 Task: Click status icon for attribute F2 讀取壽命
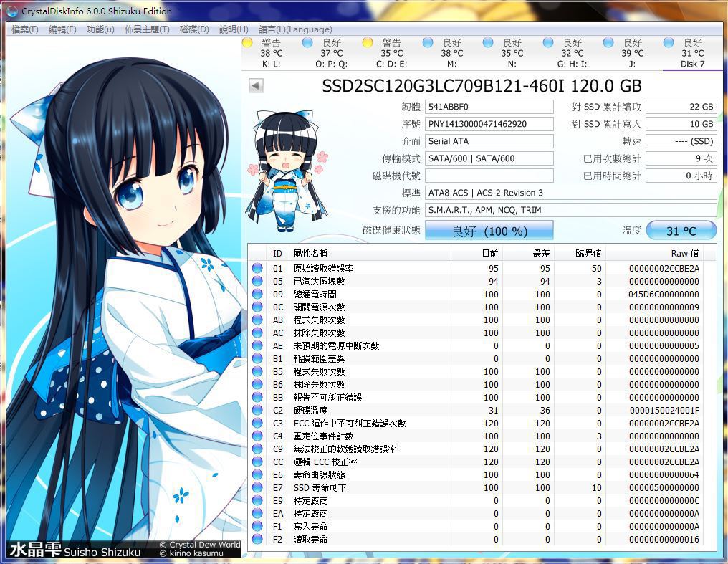257,539
